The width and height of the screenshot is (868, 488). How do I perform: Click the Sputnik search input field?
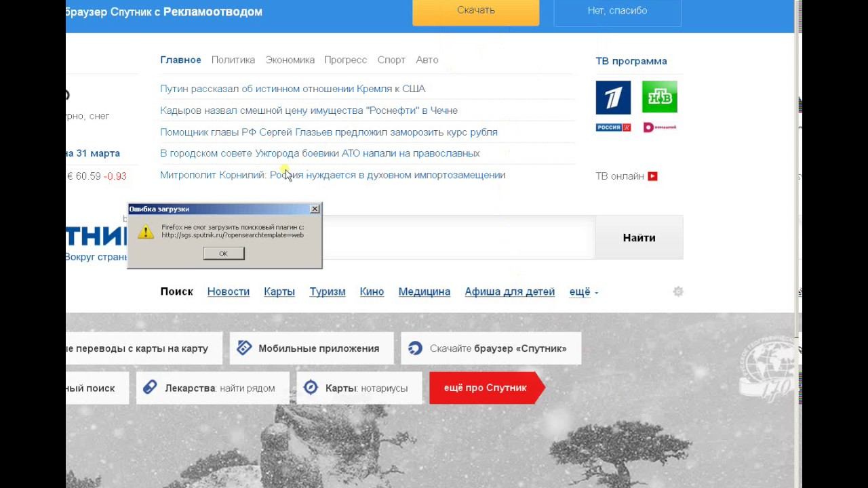(x=458, y=238)
